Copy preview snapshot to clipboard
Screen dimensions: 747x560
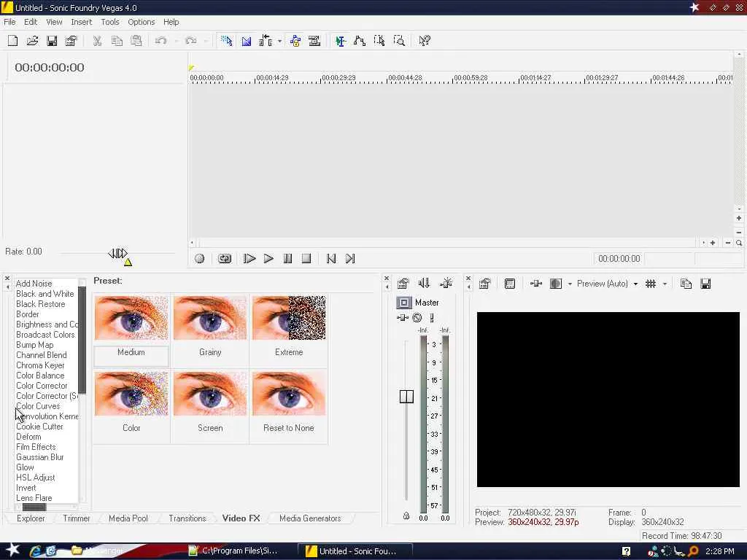686,284
